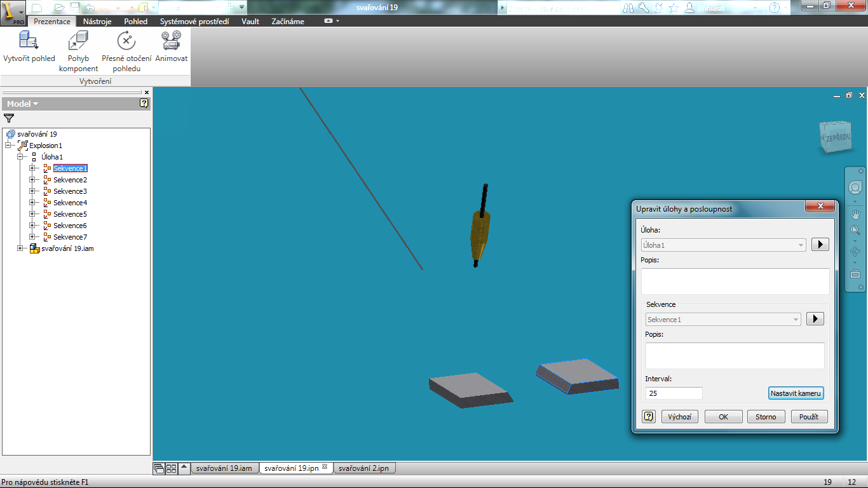Select Sekvence4 in the model tree
Image resolution: width=868 pixels, height=488 pixels.
point(70,203)
